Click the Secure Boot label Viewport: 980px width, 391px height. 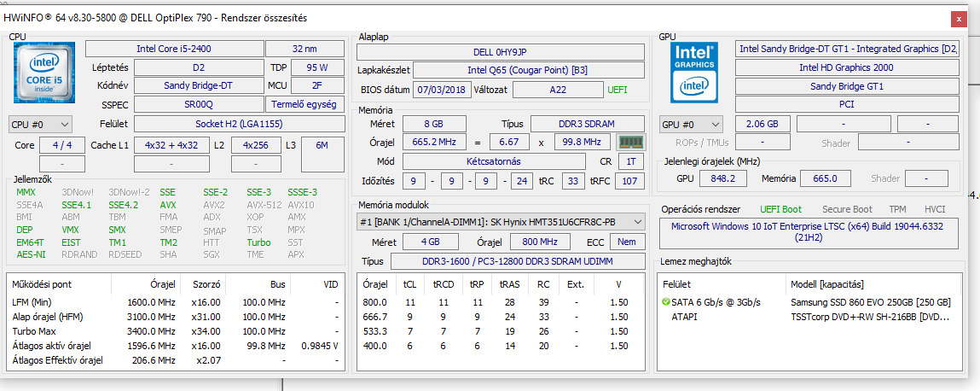tap(847, 209)
